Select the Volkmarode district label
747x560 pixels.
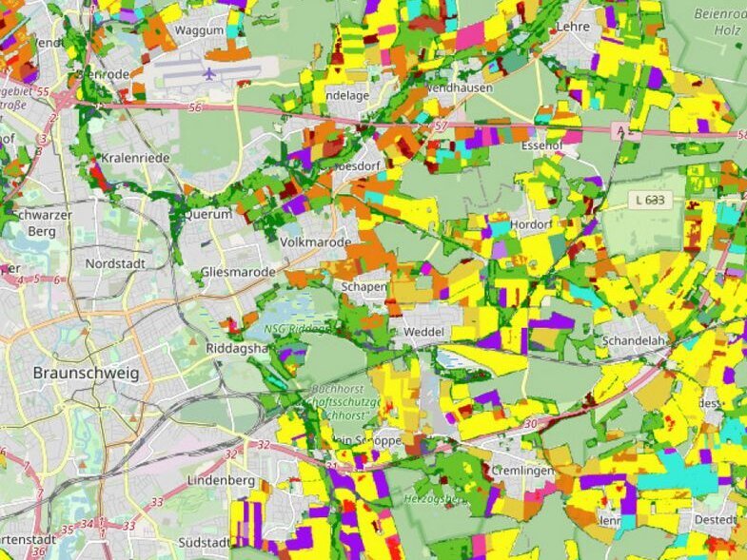pos(316,242)
